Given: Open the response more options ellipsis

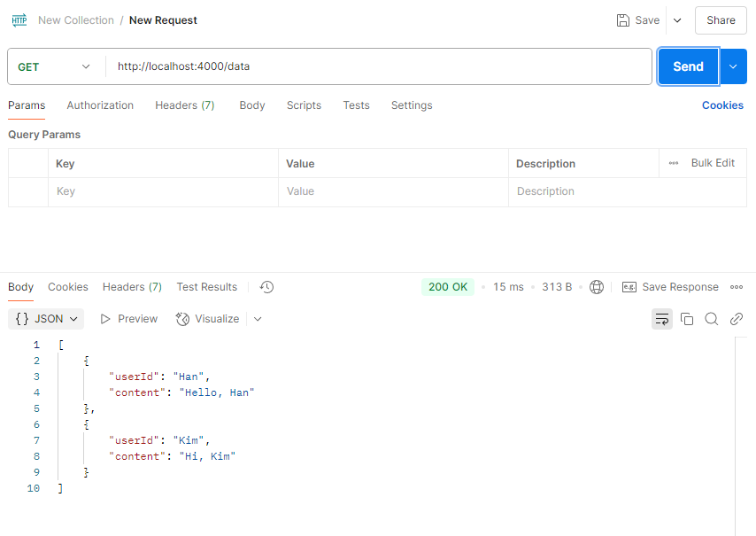Looking at the screenshot, I should (x=737, y=287).
